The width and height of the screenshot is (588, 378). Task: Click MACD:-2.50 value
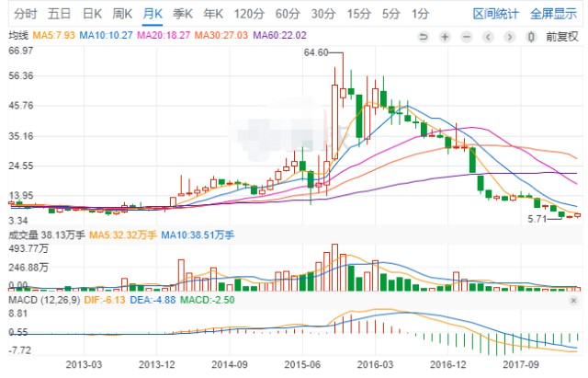pyautogui.click(x=208, y=301)
